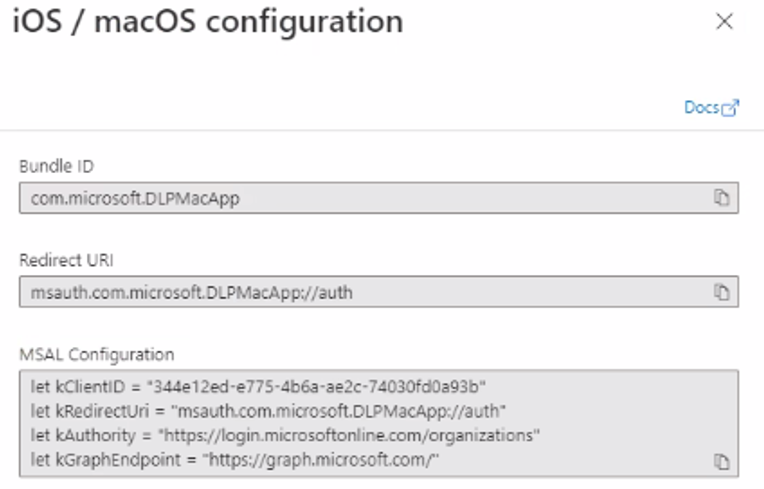Click the Bundle ID label
Viewport: 764px width, 489px height.
(x=57, y=167)
